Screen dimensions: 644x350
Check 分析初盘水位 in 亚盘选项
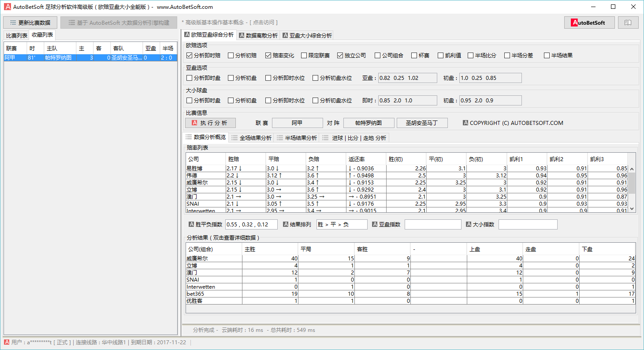(316, 78)
